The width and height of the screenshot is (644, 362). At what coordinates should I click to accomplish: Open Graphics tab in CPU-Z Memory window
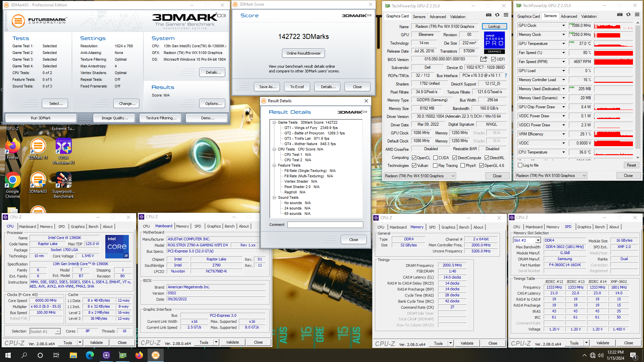click(448, 227)
